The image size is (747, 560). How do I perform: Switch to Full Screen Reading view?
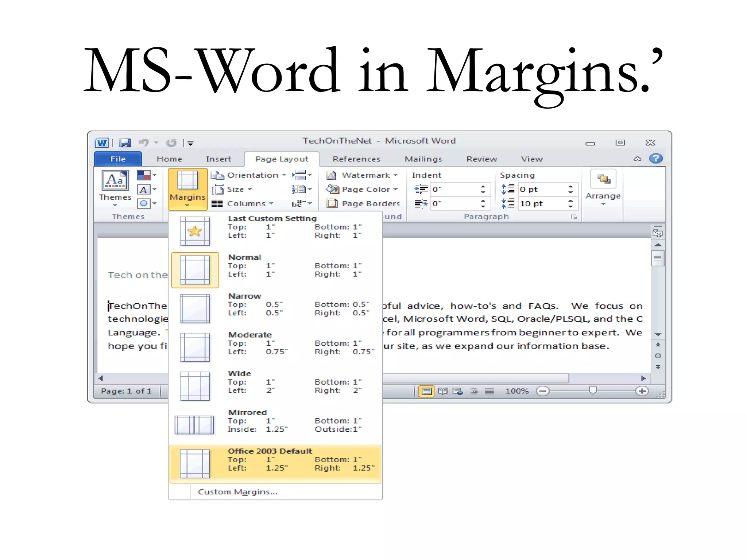tap(443, 391)
